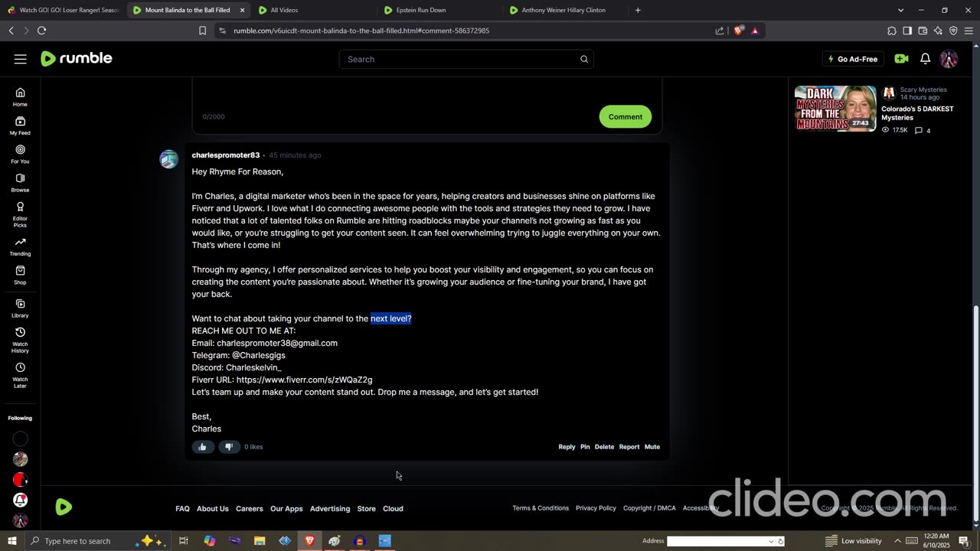Click the Brave Rewards triangle icon
This screenshot has width=980, height=551.
pyautogui.click(x=755, y=31)
